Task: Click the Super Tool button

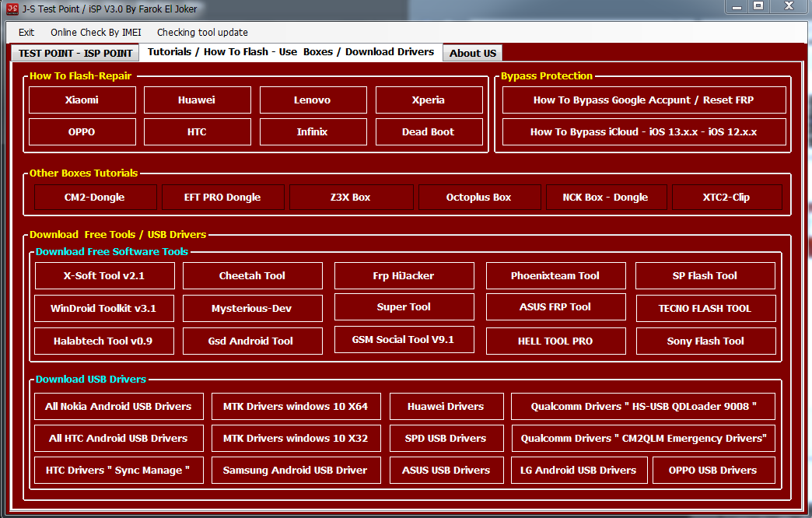Action: click(x=404, y=306)
